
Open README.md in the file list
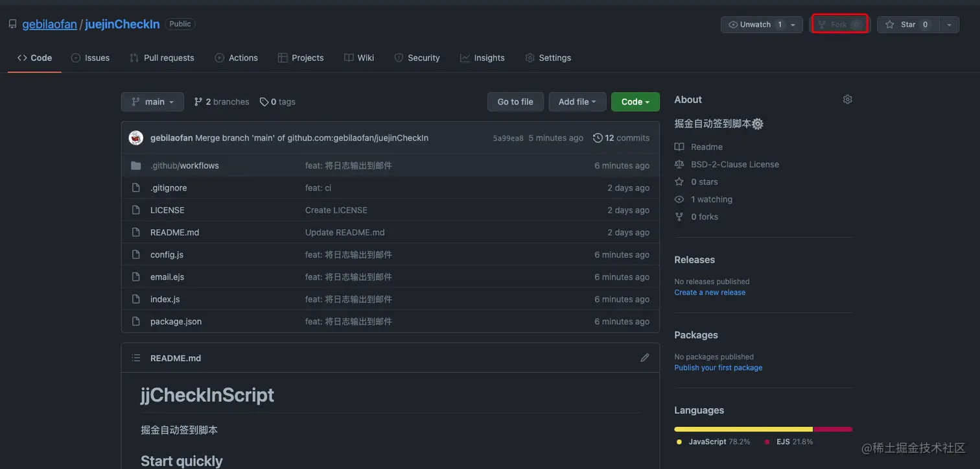pos(175,232)
